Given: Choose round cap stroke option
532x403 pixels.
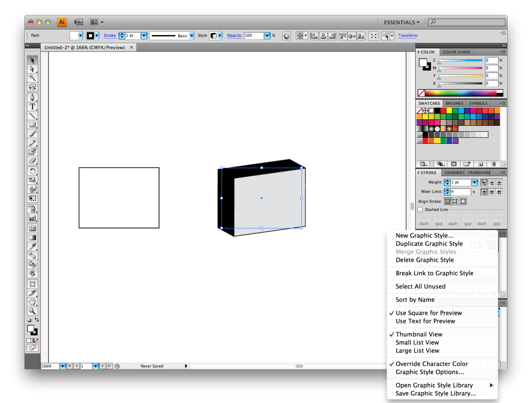Looking at the screenshot, I should coord(492,183).
